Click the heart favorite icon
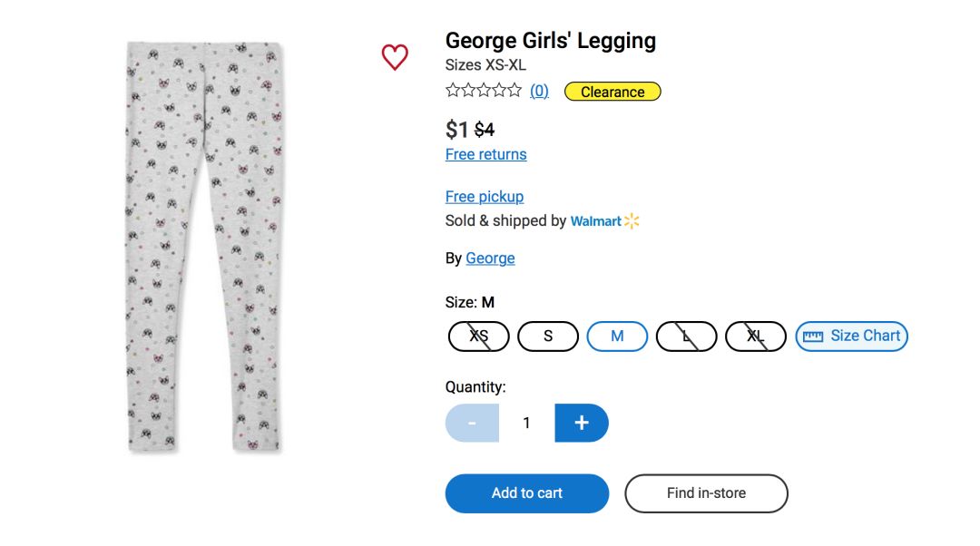This screenshot has height=546, width=980. [x=395, y=57]
